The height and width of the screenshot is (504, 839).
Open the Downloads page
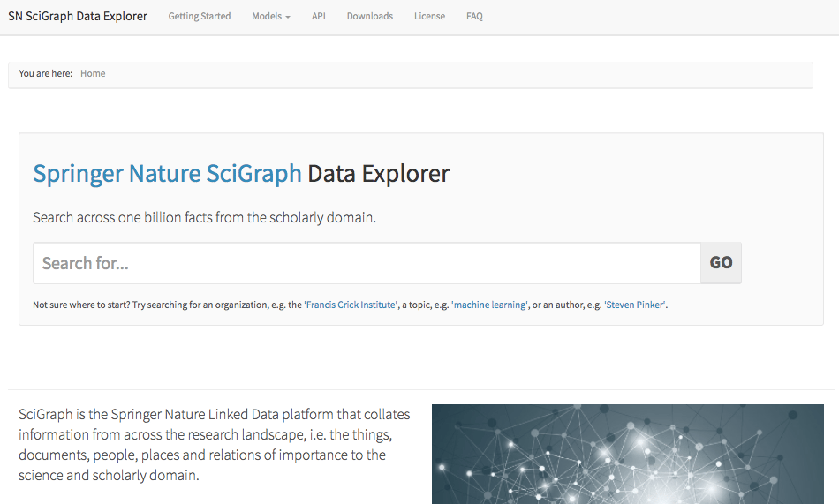(x=370, y=16)
